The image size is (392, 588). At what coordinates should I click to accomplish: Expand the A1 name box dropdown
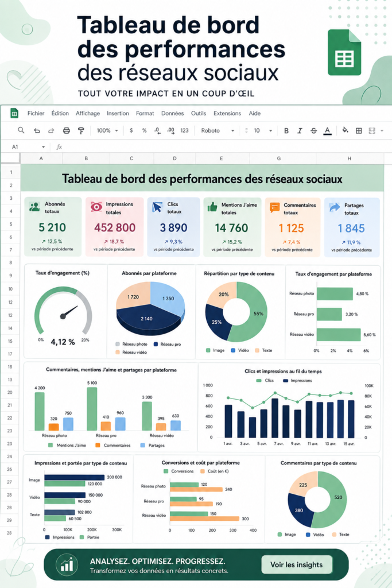pyautogui.click(x=44, y=147)
